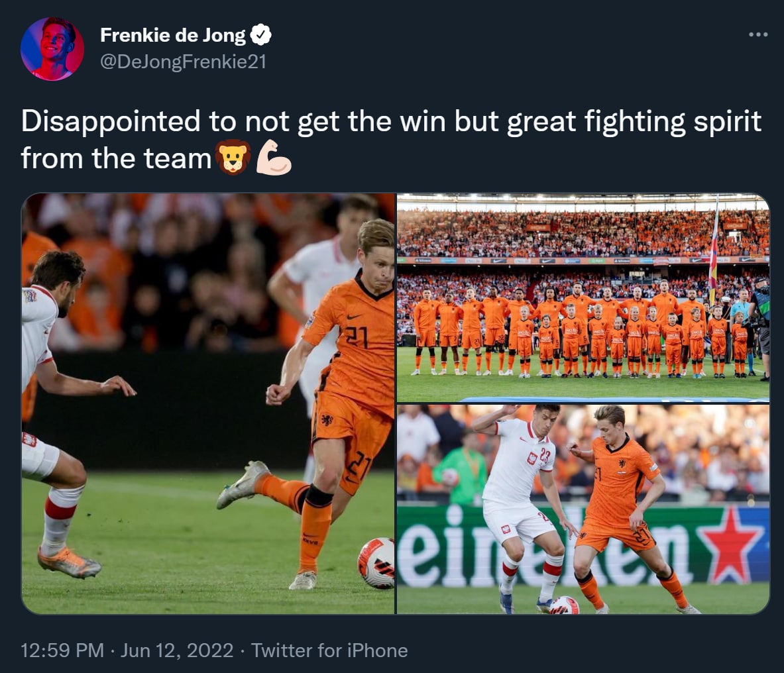Click the number 21 on orange jersey
The image size is (784, 673).
(x=357, y=336)
